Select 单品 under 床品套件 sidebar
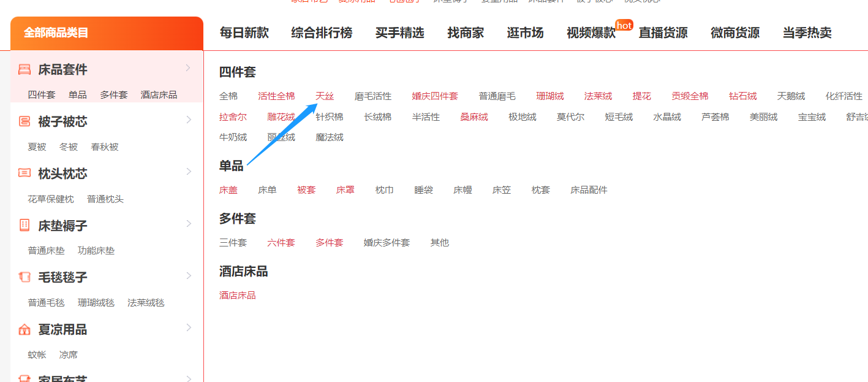The height and width of the screenshot is (382, 868). tap(78, 95)
